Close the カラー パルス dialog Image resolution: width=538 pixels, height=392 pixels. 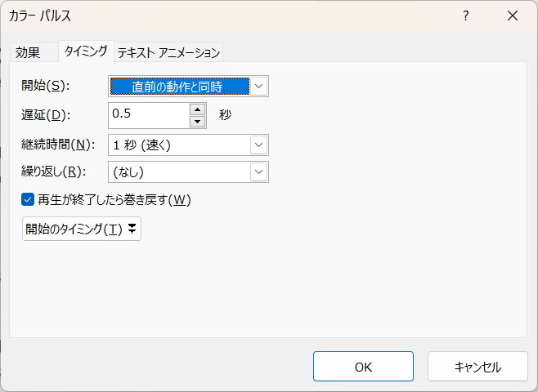pyautogui.click(x=513, y=16)
